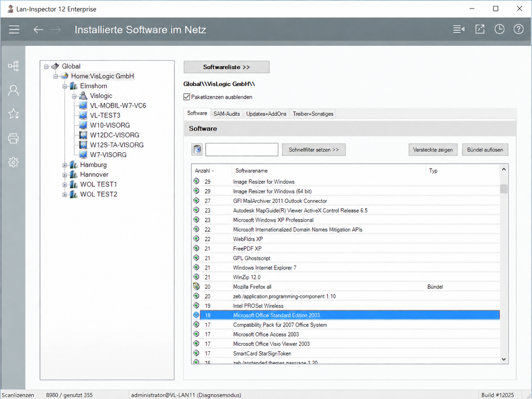Open the Treiber+Sonstiges tab
The height and width of the screenshot is (399, 532).
coord(313,114)
